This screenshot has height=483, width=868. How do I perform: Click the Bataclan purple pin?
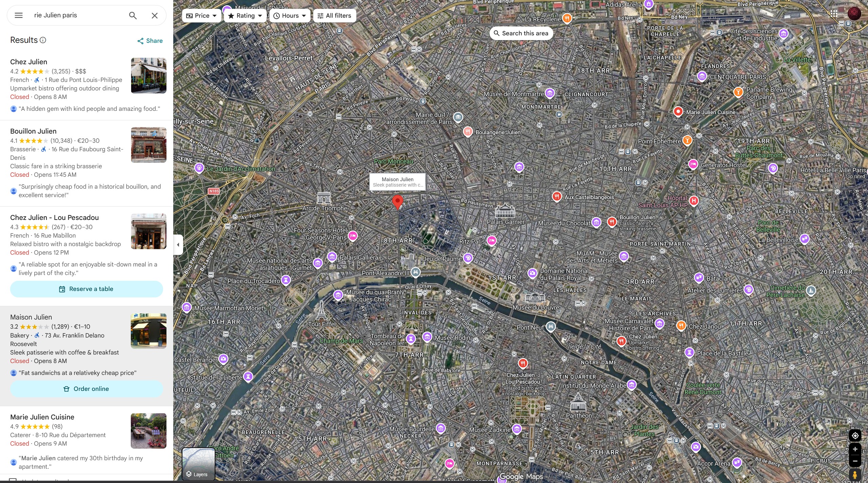698,278
